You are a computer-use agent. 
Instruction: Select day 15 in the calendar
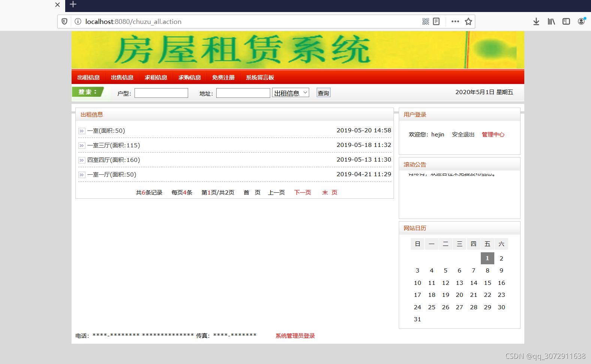click(x=487, y=283)
